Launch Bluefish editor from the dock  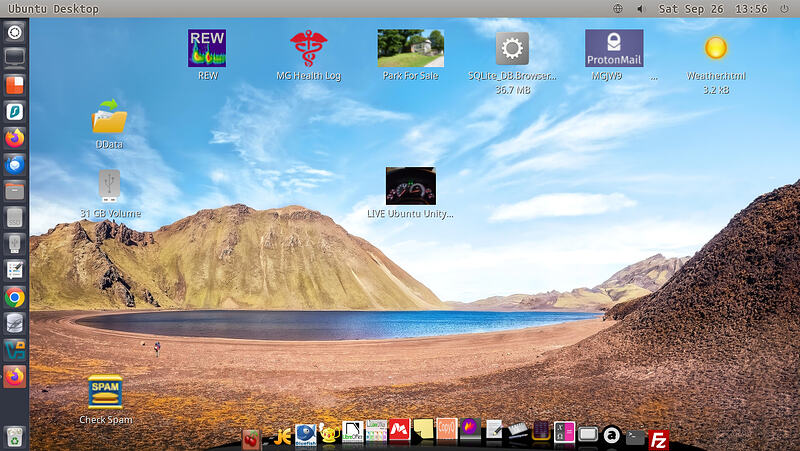pos(306,435)
